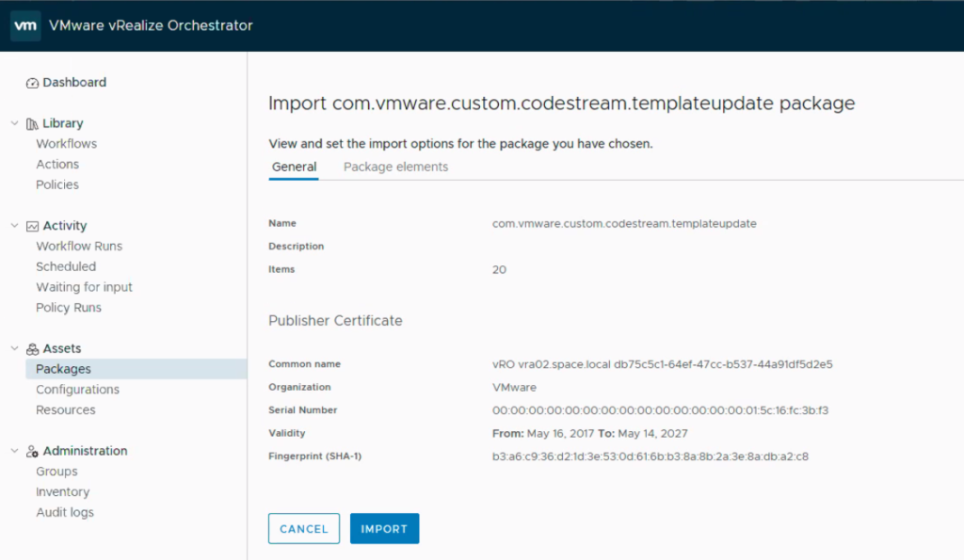Click the Administration user-gear icon
Viewport: 964px width, 560px height.
[x=32, y=451]
